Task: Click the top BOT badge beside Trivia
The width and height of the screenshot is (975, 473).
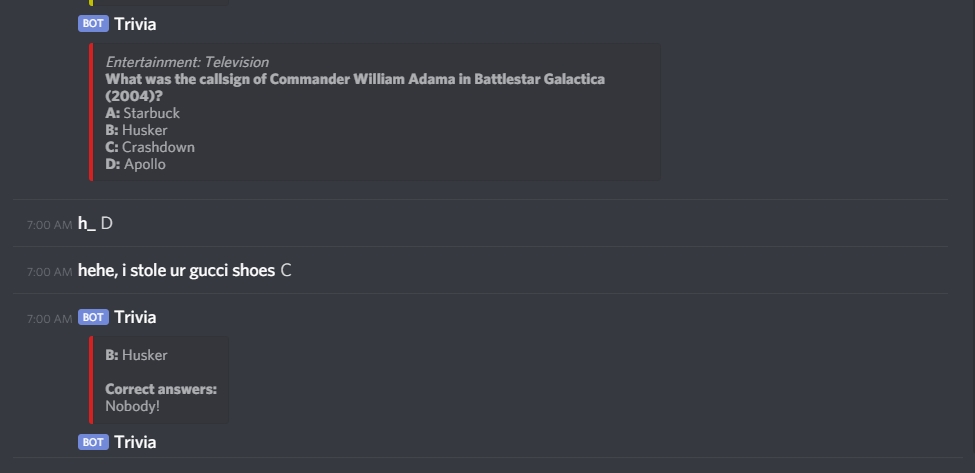Action: coord(93,24)
